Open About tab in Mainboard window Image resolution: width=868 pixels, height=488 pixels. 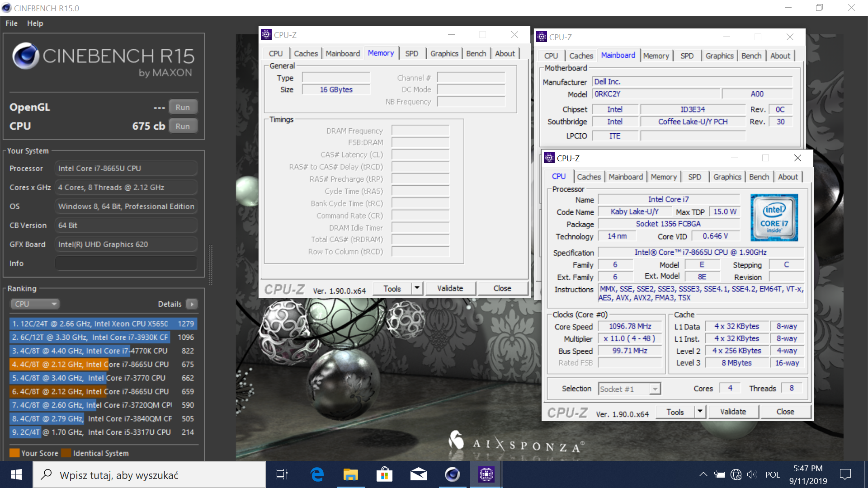[x=780, y=56]
